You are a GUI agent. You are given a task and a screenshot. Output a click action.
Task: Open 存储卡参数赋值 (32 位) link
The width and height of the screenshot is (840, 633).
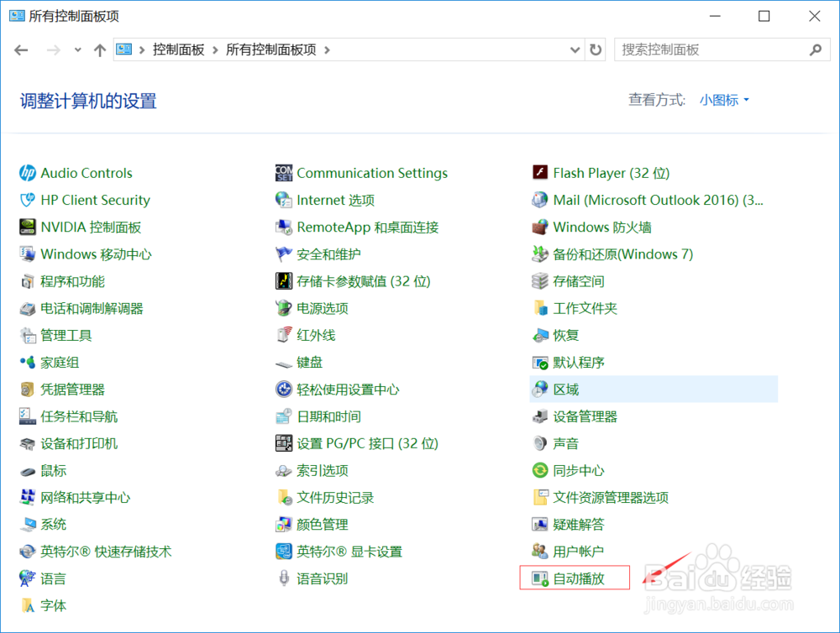click(364, 281)
